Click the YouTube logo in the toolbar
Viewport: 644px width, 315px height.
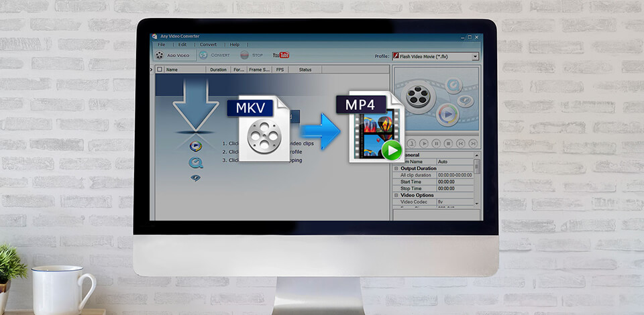tap(281, 55)
